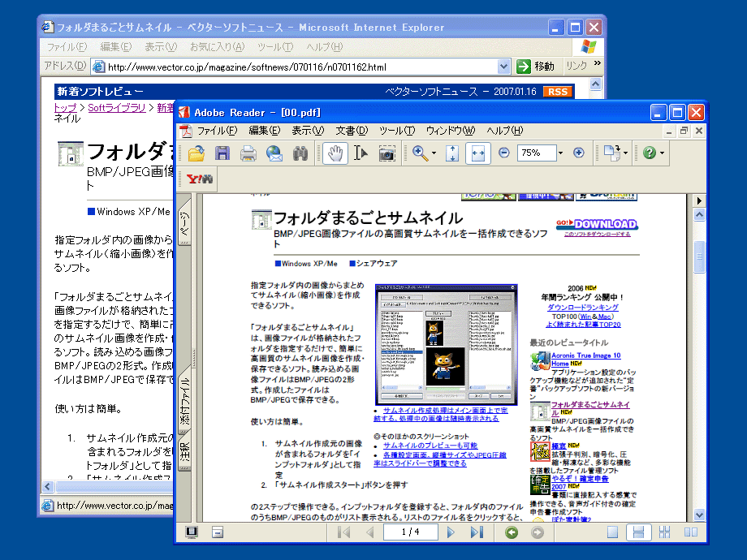This screenshot has height=560, width=747.
Task: Open the ヘルプ menu in Adobe Reader
Action: tap(504, 131)
